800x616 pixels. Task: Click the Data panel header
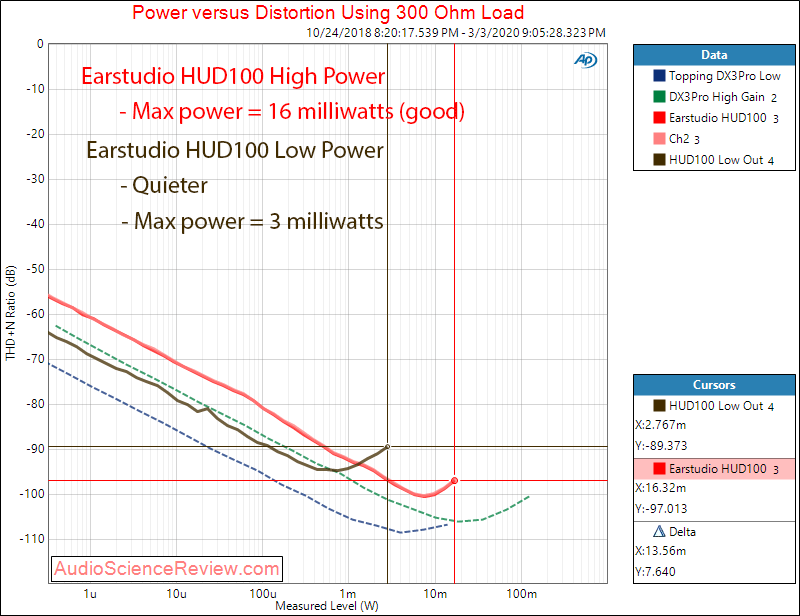(x=714, y=55)
